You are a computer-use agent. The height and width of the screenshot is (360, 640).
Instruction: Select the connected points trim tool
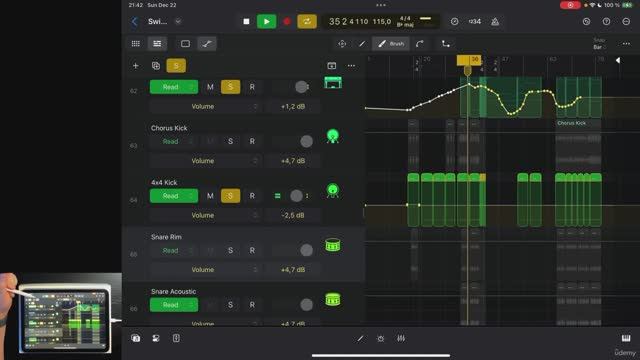(446, 44)
